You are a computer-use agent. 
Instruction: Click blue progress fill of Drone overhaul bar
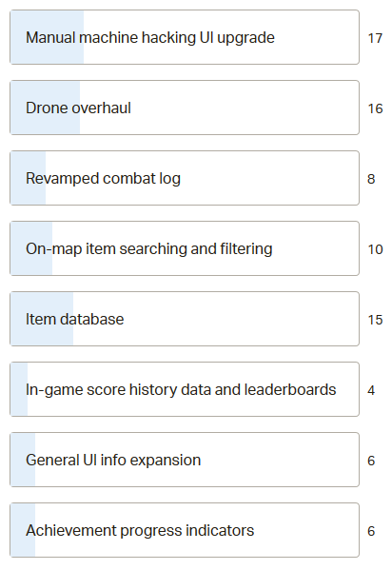(x=45, y=108)
